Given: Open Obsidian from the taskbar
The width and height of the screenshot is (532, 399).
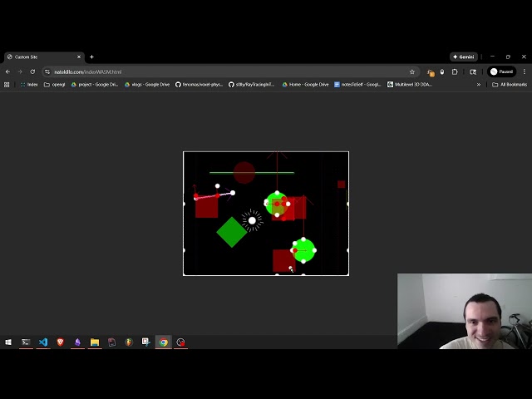Looking at the screenshot, I should [77, 342].
